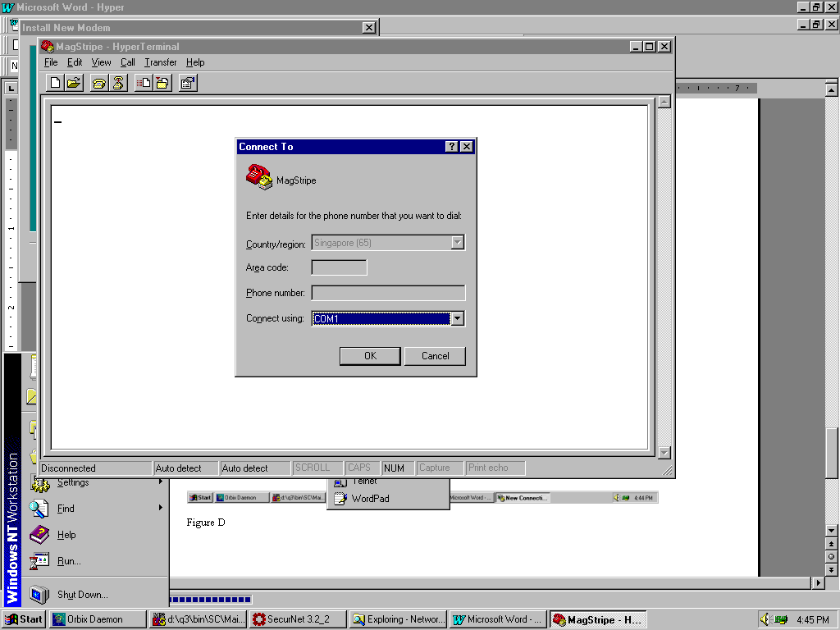The image size is (840, 630).
Task: Open the File menu in HyperTerminal
Action: [x=51, y=62]
